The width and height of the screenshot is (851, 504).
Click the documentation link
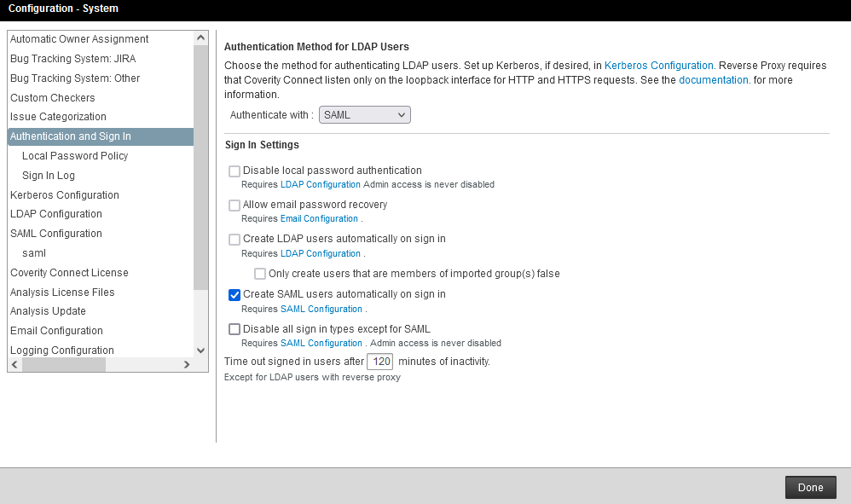point(714,78)
